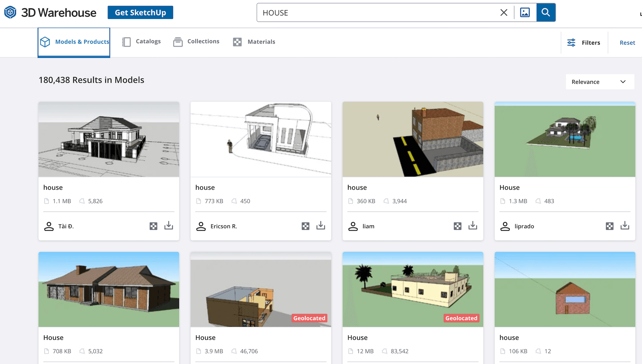This screenshot has width=642, height=364.
Task: View materials icon on liprado card
Action: [x=610, y=226]
